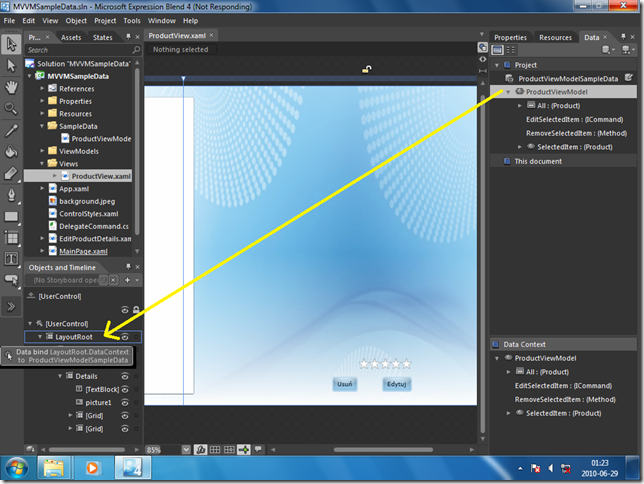Select the TextBlock text tool
The image size is (644, 484).
(x=11, y=259)
